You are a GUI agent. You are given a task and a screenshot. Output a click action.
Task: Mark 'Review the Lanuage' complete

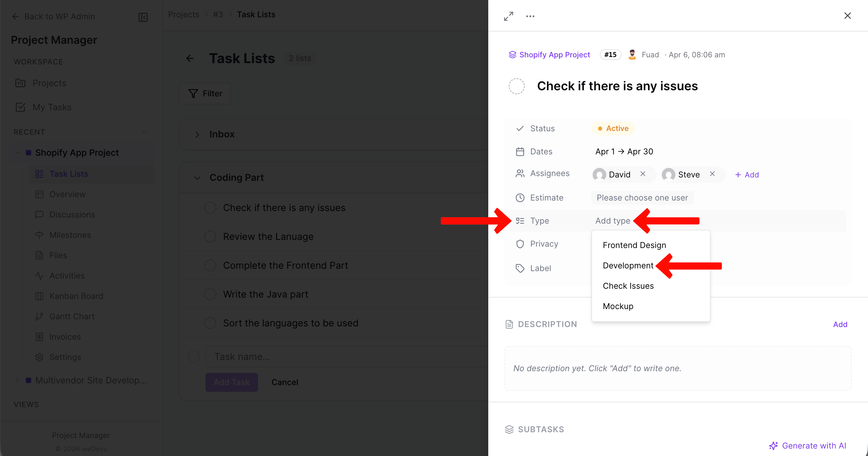(210, 236)
